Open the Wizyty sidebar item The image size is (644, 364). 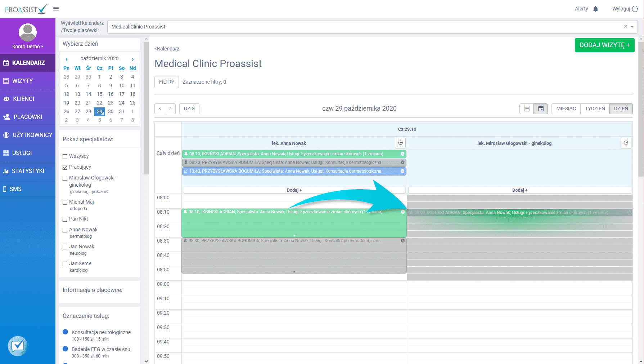point(28,81)
